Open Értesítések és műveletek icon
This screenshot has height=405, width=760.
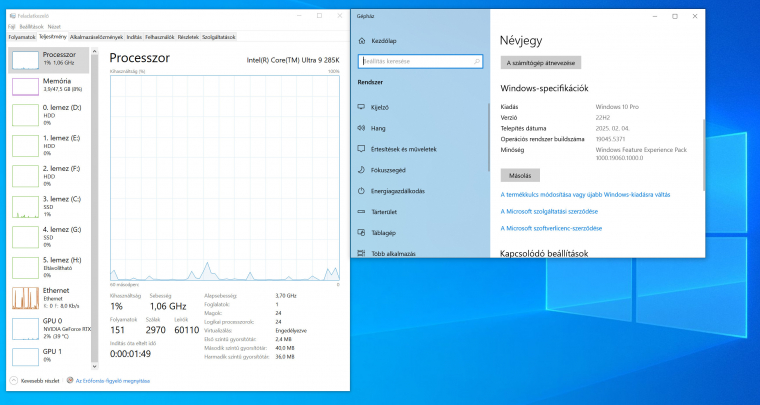click(361, 149)
